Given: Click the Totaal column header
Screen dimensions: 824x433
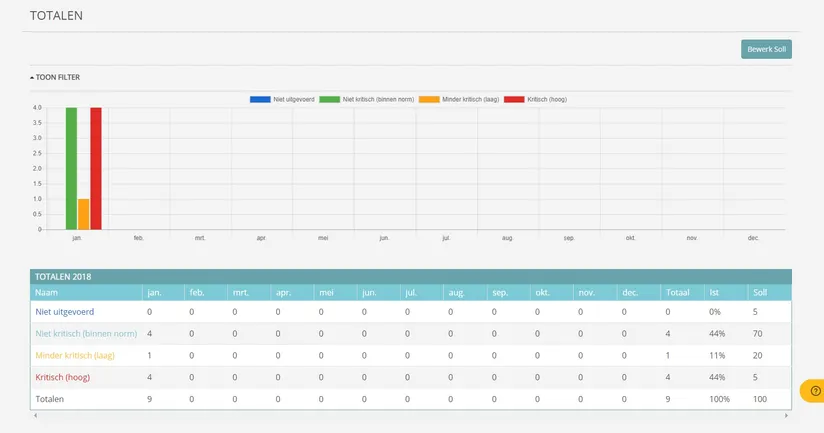Looking at the screenshot, I should click(678, 293).
